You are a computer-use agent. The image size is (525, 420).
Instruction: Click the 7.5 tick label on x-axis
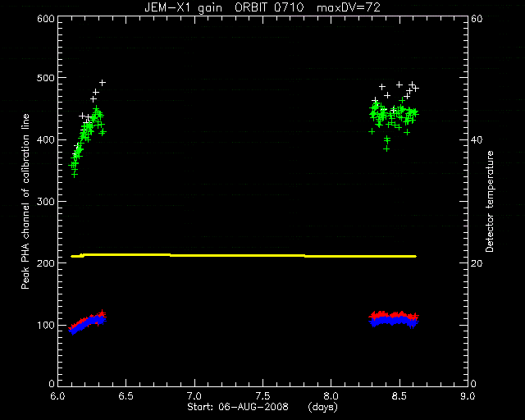pyautogui.click(x=262, y=396)
